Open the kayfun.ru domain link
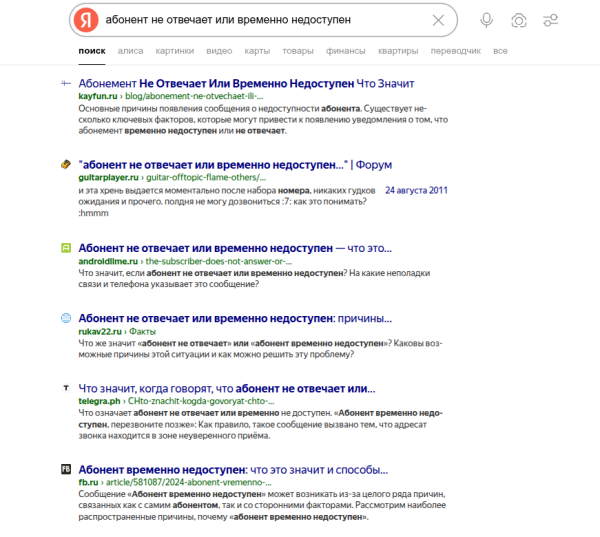This screenshot has width=600, height=537. [98, 96]
